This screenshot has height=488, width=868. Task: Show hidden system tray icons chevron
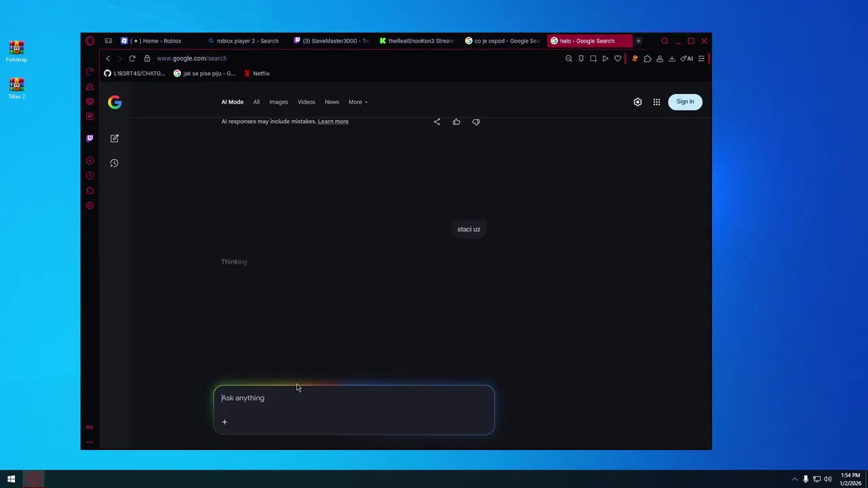pos(795,479)
